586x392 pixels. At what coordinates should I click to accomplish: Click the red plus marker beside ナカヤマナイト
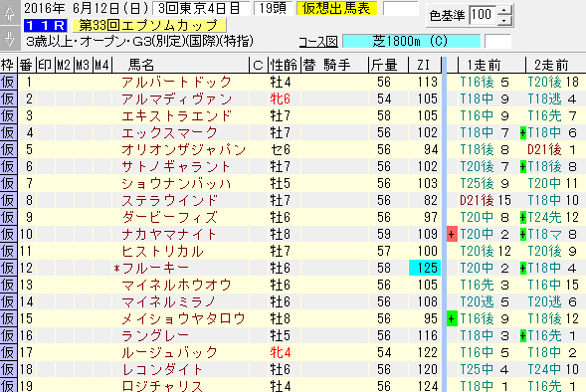click(x=452, y=234)
